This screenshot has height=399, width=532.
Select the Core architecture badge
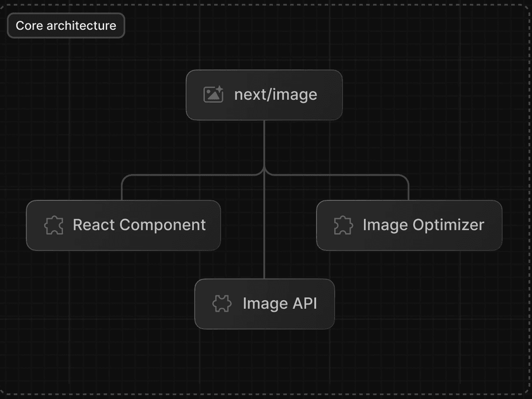click(66, 26)
